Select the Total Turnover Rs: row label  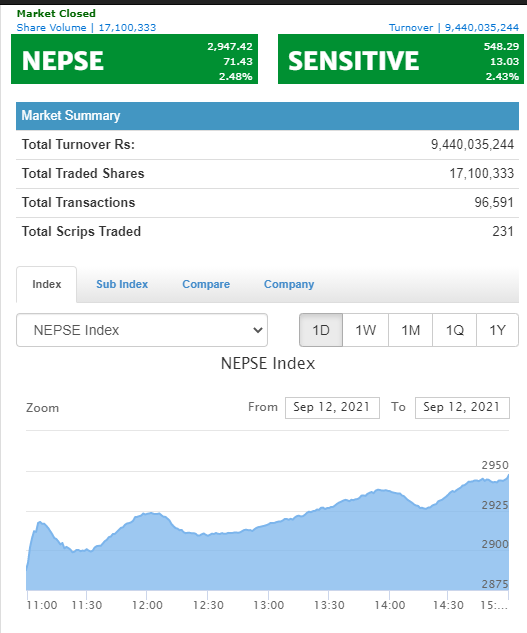tap(78, 144)
